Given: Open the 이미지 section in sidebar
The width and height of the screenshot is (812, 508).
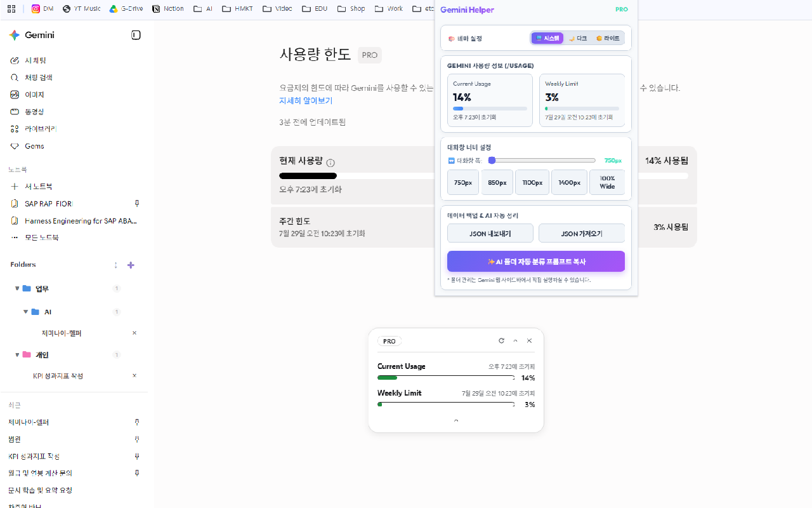Looking at the screenshot, I should click(27, 95).
